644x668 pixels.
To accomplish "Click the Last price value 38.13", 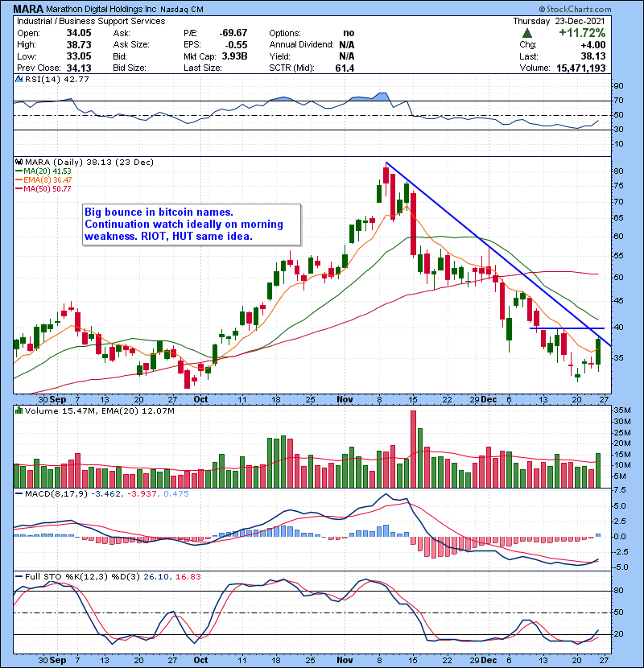I will pos(592,56).
